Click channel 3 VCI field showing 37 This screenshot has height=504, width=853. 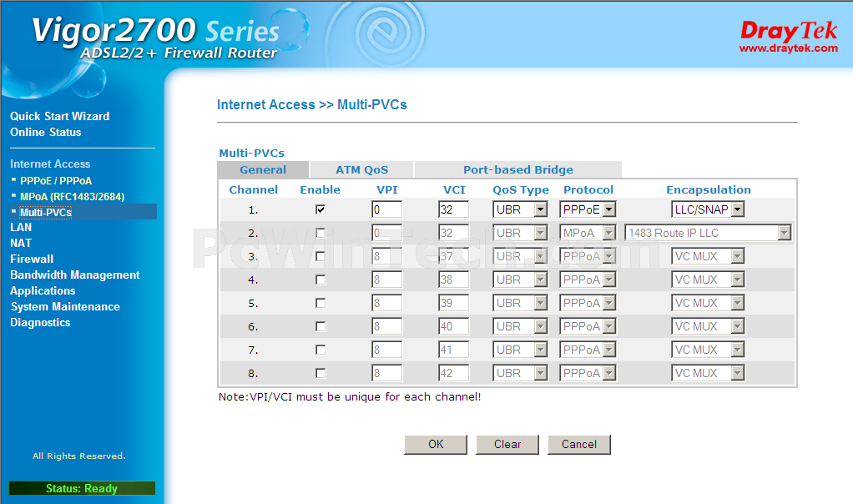[454, 256]
